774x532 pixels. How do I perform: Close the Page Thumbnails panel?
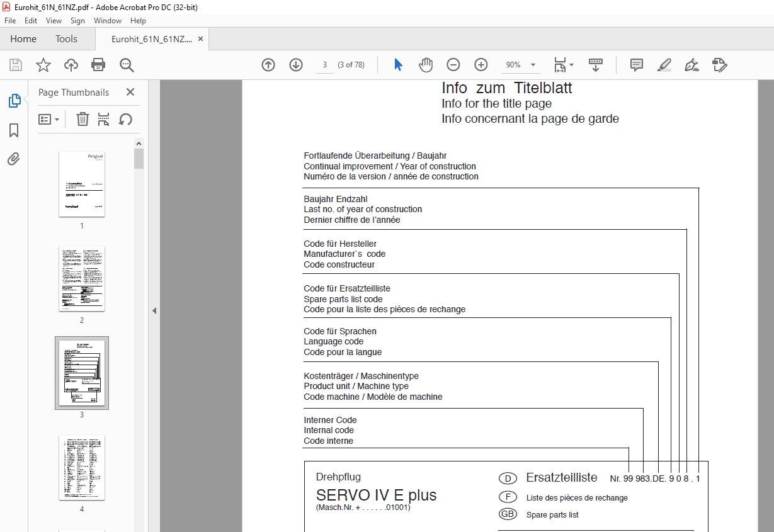[x=130, y=92]
